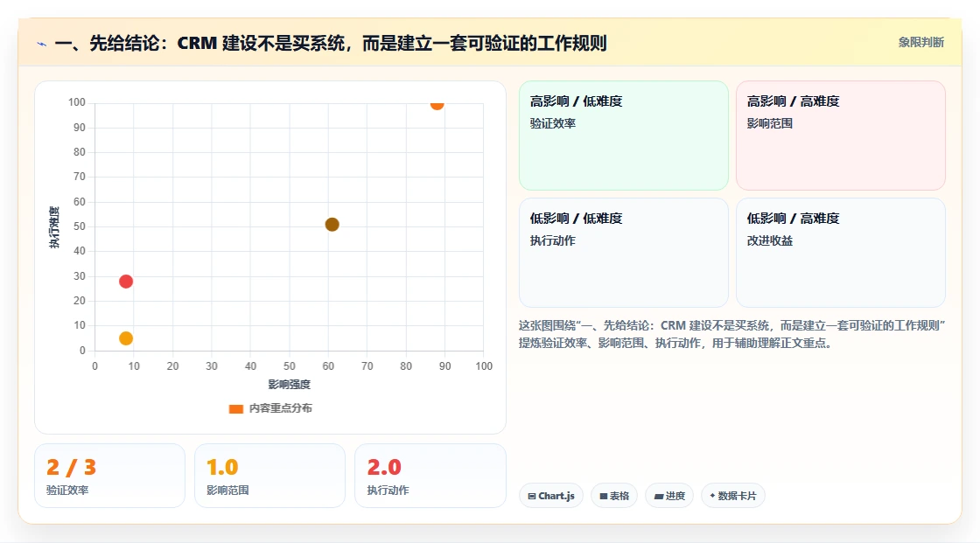Click 执行动作 text in 低影响 / 低难度 card

coord(552,240)
